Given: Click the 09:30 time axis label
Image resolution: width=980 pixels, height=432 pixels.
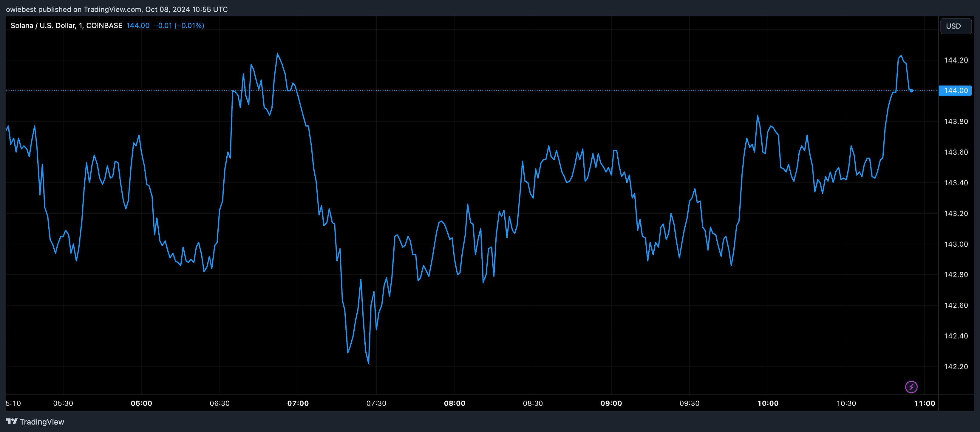Looking at the screenshot, I should [x=689, y=403].
